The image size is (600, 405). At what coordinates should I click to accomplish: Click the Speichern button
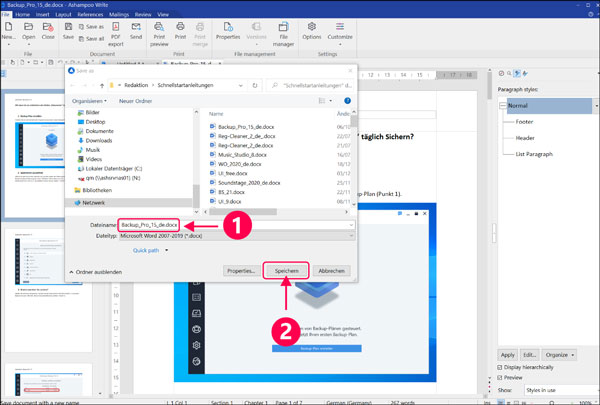286,271
